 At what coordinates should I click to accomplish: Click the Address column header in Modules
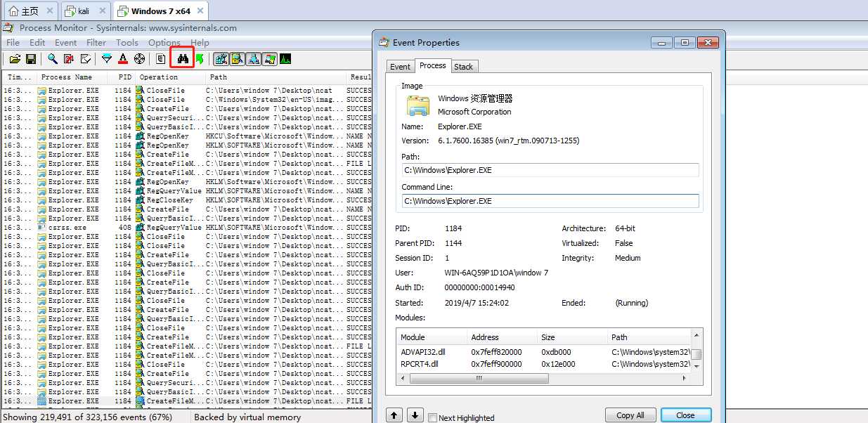501,337
